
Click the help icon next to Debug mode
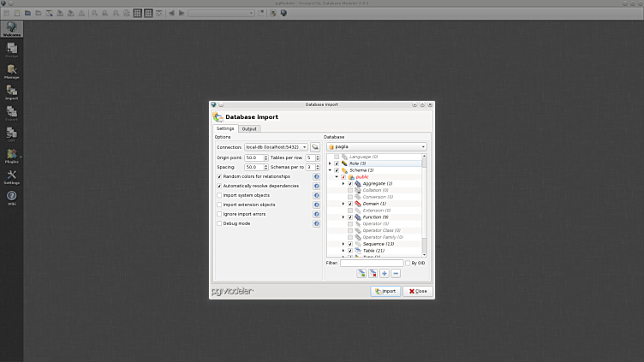coord(316,223)
